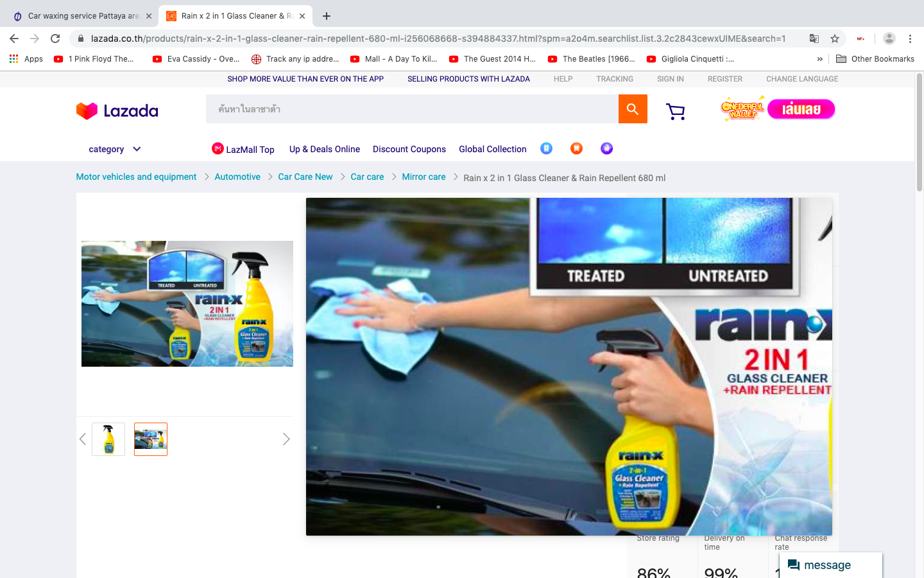This screenshot has width=924, height=578.
Task: Go to Motor vehicles and equipment breadcrumb
Action: pos(136,177)
